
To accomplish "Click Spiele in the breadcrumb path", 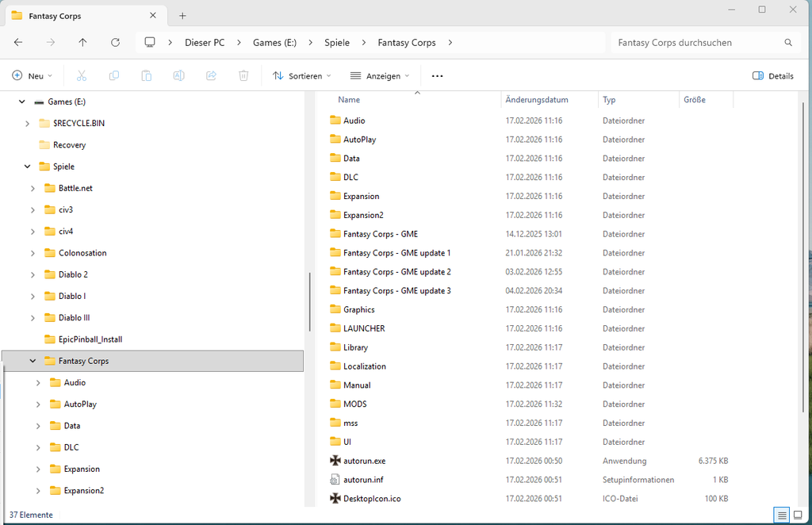I will 336,43.
